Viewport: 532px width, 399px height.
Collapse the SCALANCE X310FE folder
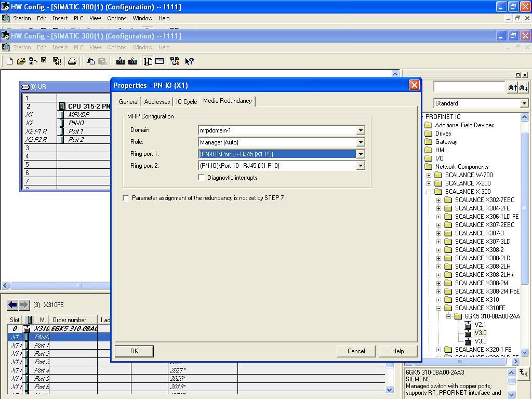438,308
